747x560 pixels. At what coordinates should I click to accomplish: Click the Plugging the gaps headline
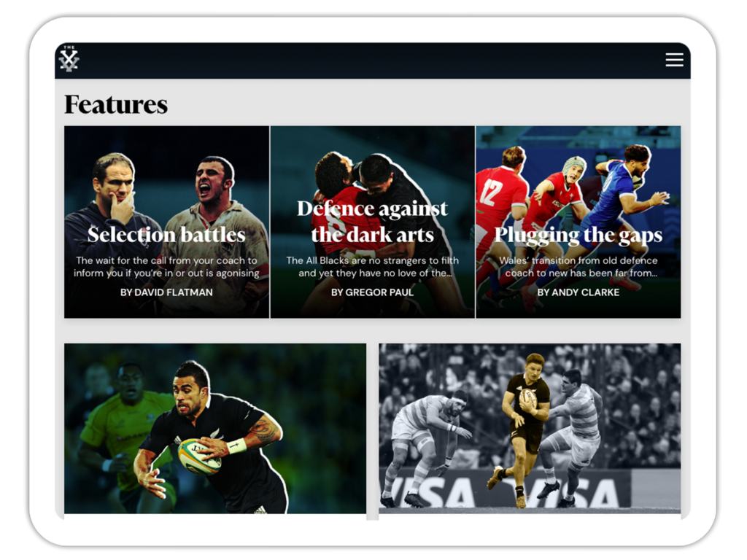578,236
